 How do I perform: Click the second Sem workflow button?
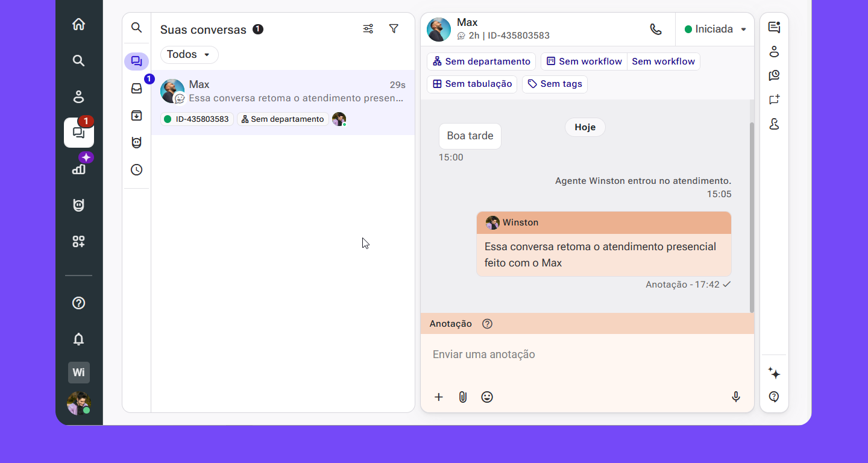[x=664, y=61]
